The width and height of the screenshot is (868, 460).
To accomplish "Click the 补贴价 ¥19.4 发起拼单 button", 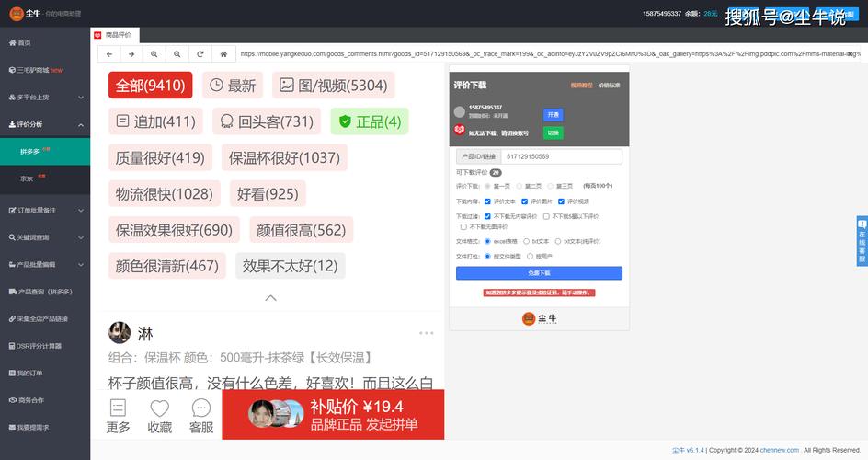I will pyautogui.click(x=333, y=415).
